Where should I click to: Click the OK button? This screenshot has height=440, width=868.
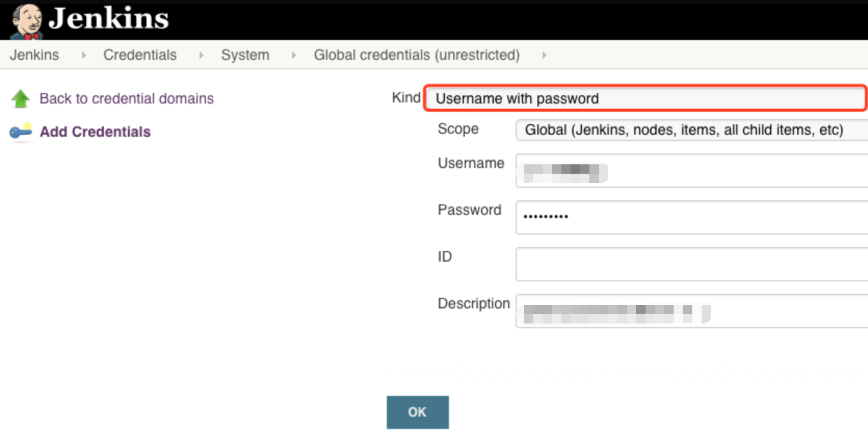(418, 412)
